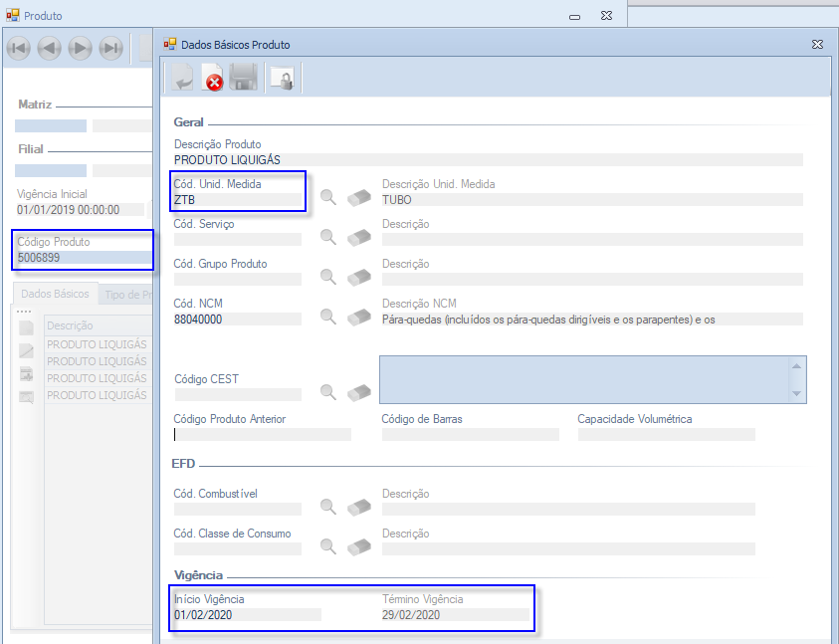Click eraser icon beside Cód. NCM

(358, 317)
